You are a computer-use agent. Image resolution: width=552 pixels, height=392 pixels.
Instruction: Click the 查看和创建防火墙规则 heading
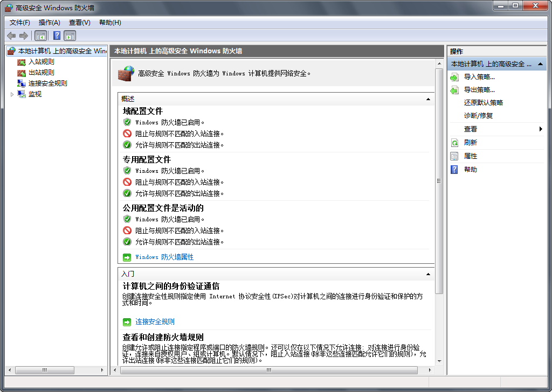click(x=163, y=338)
